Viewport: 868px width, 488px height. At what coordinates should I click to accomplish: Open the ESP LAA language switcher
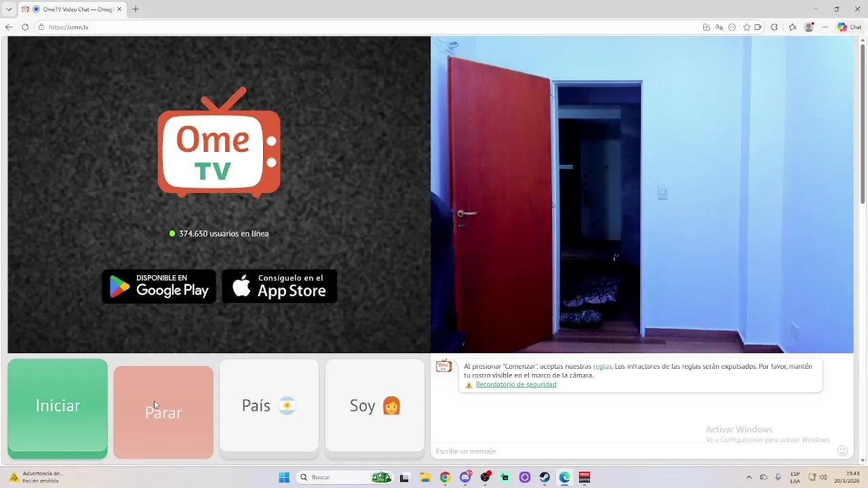pos(795,477)
